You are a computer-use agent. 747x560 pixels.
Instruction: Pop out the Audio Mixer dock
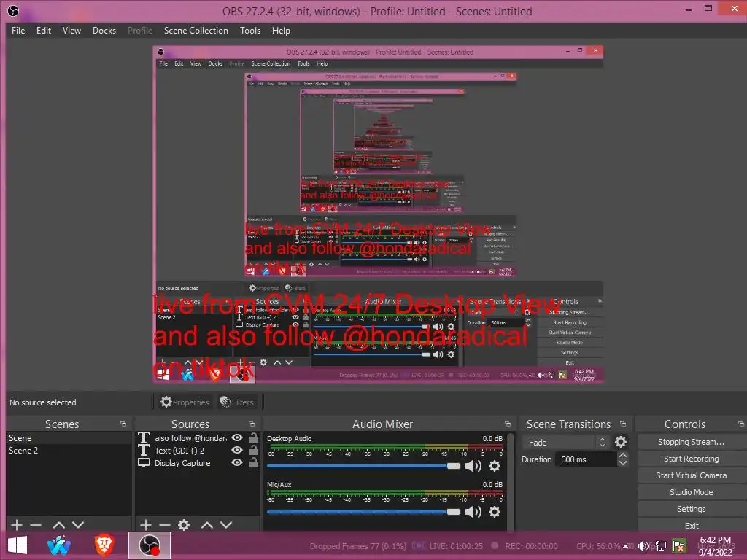pyautogui.click(x=508, y=424)
